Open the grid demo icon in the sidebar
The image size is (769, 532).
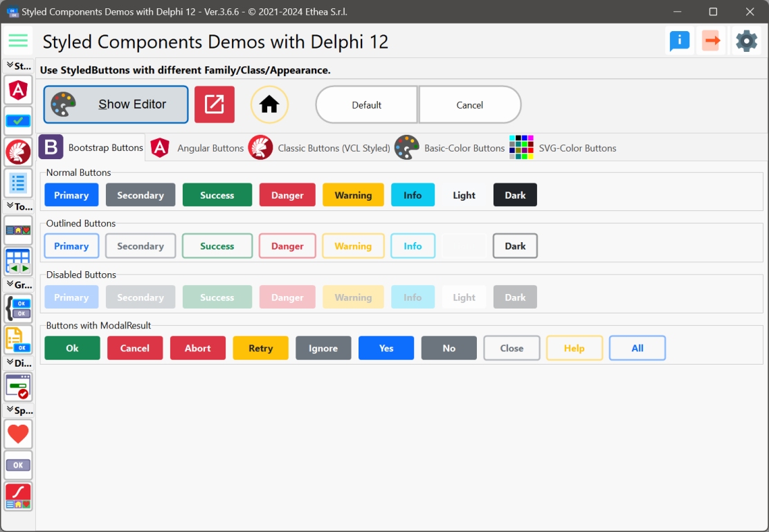click(x=18, y=261)
